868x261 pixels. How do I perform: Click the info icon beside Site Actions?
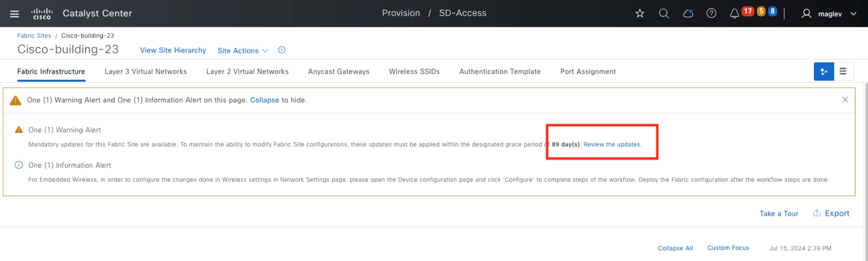[x=282, y=50]
